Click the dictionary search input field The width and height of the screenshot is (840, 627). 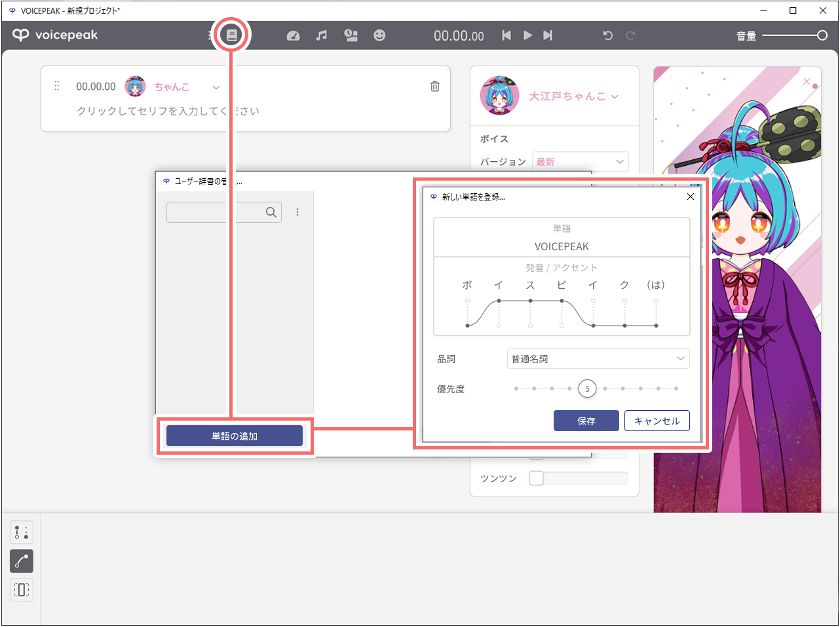tap(224, 212)
